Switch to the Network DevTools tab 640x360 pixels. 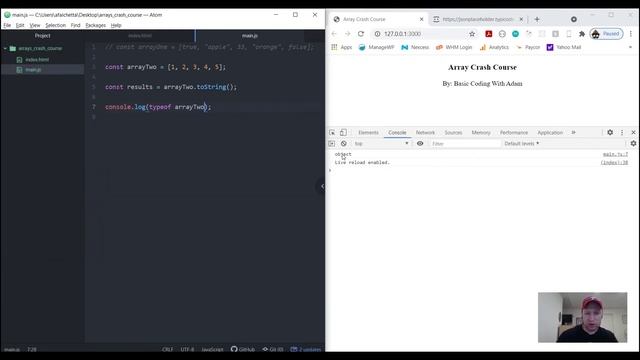425,133
